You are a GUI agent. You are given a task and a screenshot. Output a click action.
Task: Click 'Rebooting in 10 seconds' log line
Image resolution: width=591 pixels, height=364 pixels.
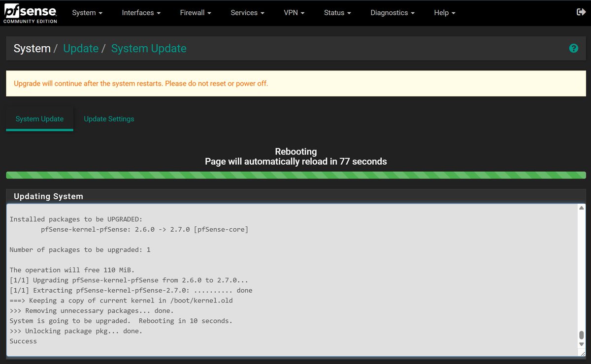121,321
